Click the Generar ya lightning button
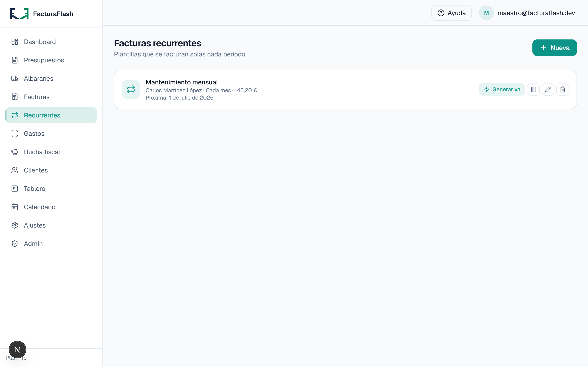The image size is (588, 367). [502, 89]
